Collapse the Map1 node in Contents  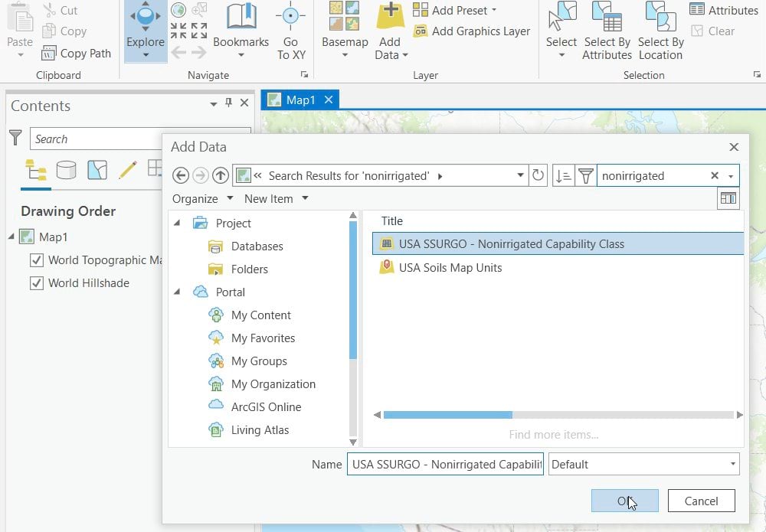coord(11,237)
